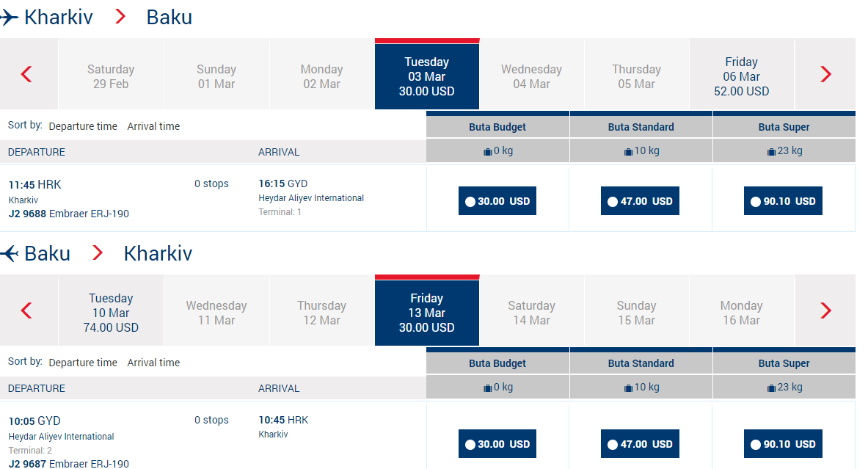The image size is (868, 469).
Task: Click the returning airplane icon beside Baku
Action: (9, 254)
